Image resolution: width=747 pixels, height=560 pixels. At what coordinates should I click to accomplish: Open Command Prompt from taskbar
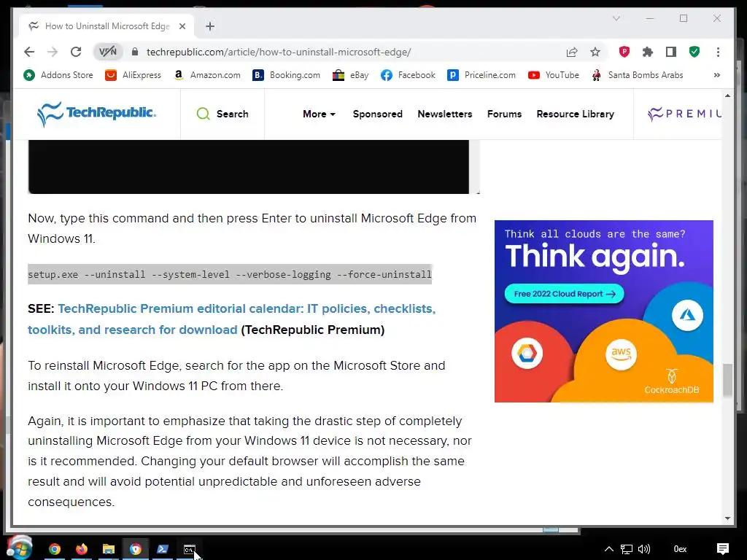point(190,549)
